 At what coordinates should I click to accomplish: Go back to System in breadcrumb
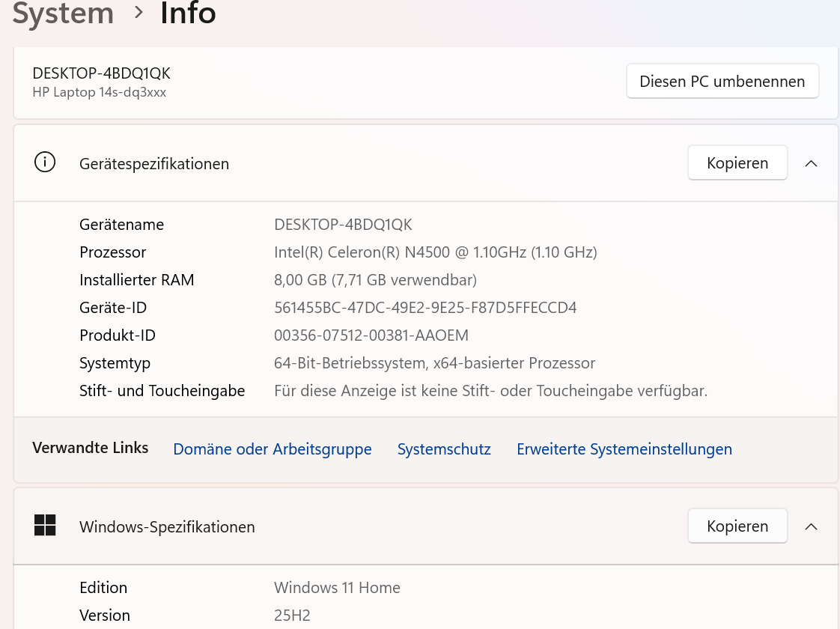tap(63, 13)
